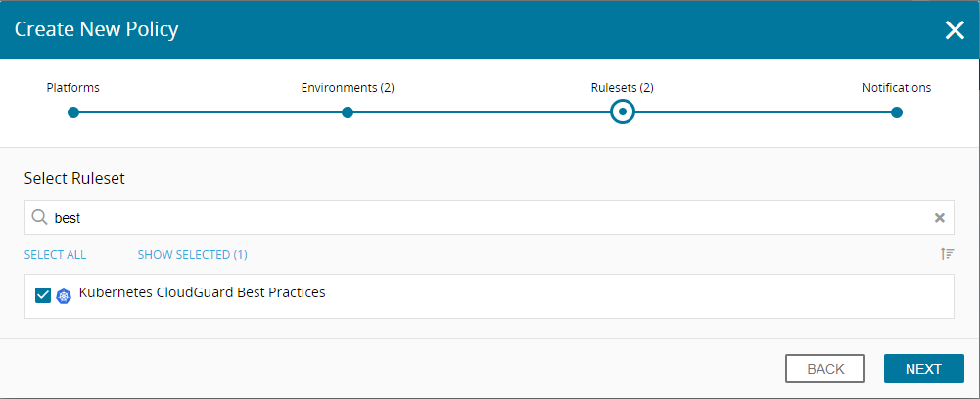Click the sort order icon
The width and height of the screenshot is (980, 399).
coord(948,254)
